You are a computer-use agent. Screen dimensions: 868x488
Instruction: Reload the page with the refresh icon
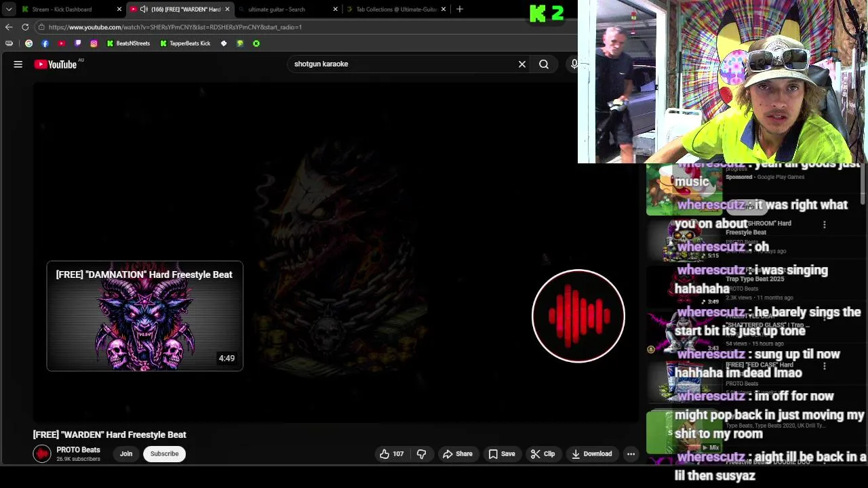coord(25,27)
